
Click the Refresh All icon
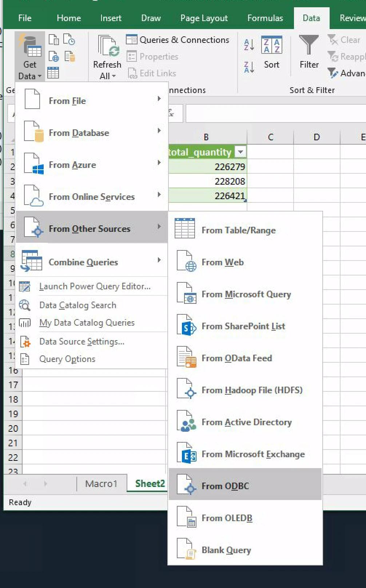tap(109, 46)
